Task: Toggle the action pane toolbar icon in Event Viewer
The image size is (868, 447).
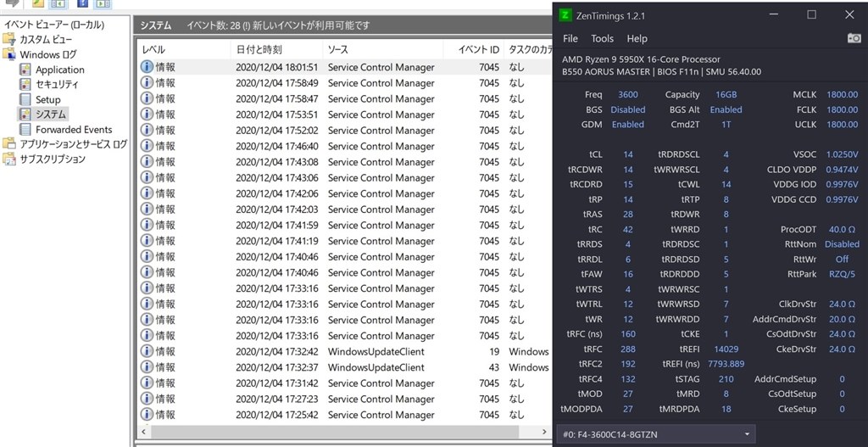Action: pyautogui.click(x=102, y=3)
